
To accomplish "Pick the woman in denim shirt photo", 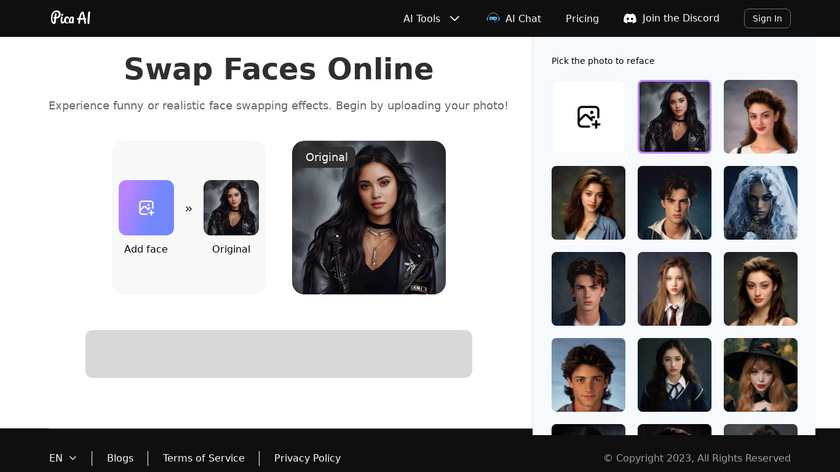I will pyautogui.click(x=588, y=203).
